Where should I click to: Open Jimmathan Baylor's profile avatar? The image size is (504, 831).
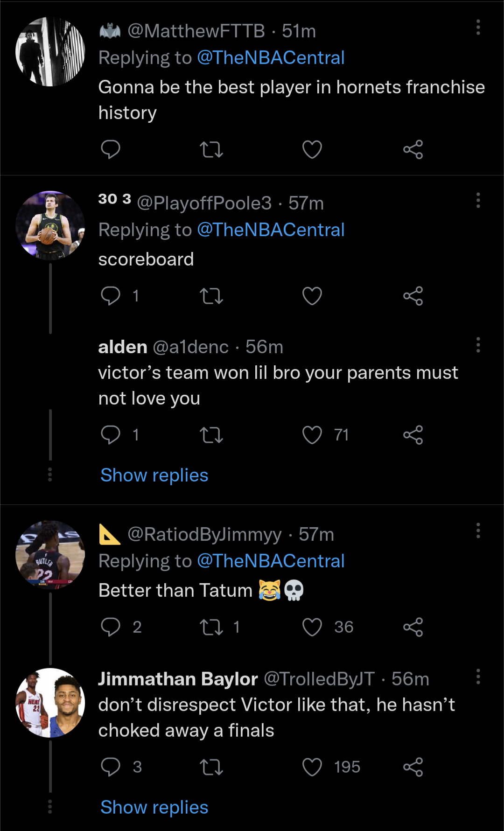click(50, 703)
